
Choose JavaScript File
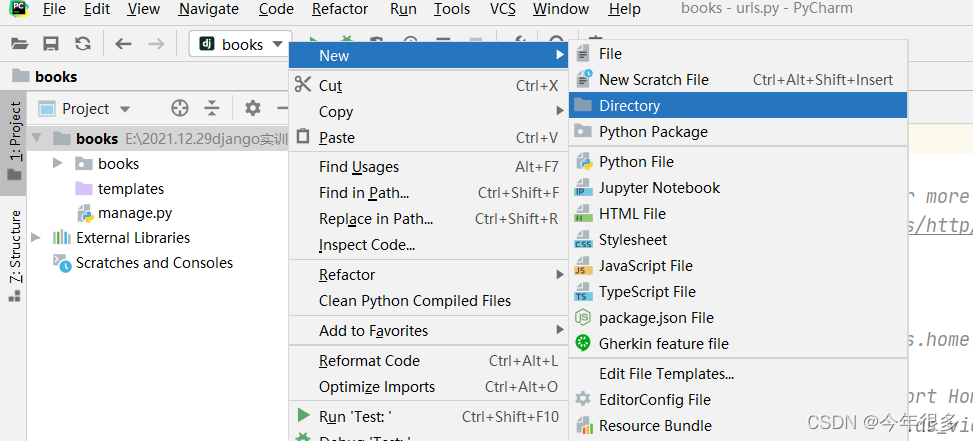(738, 266)
